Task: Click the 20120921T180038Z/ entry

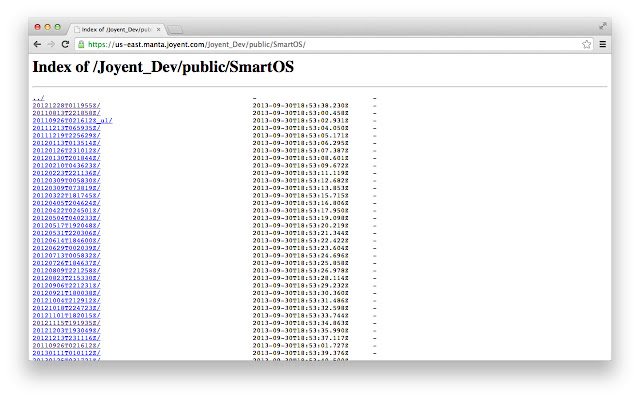Action: (67, 293)
